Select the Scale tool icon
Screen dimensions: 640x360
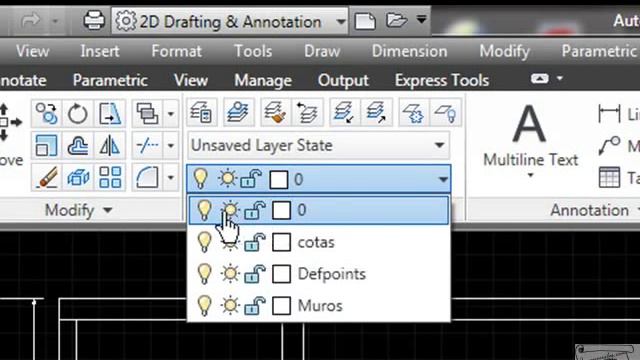coord(46,145)
